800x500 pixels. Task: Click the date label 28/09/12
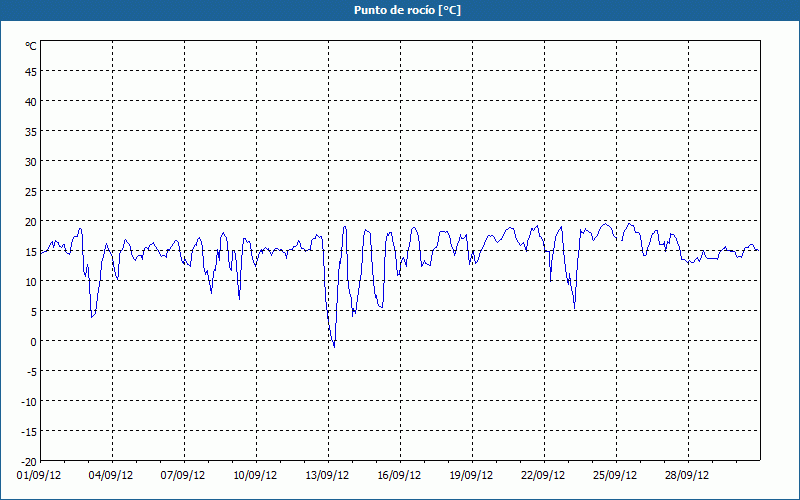click(x=687, y=476)
